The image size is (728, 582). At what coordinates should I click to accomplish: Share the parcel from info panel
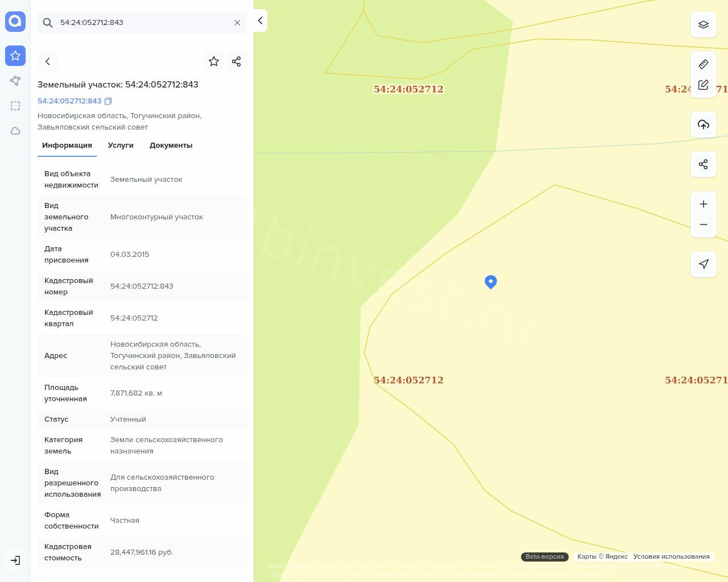pos(237,61)
